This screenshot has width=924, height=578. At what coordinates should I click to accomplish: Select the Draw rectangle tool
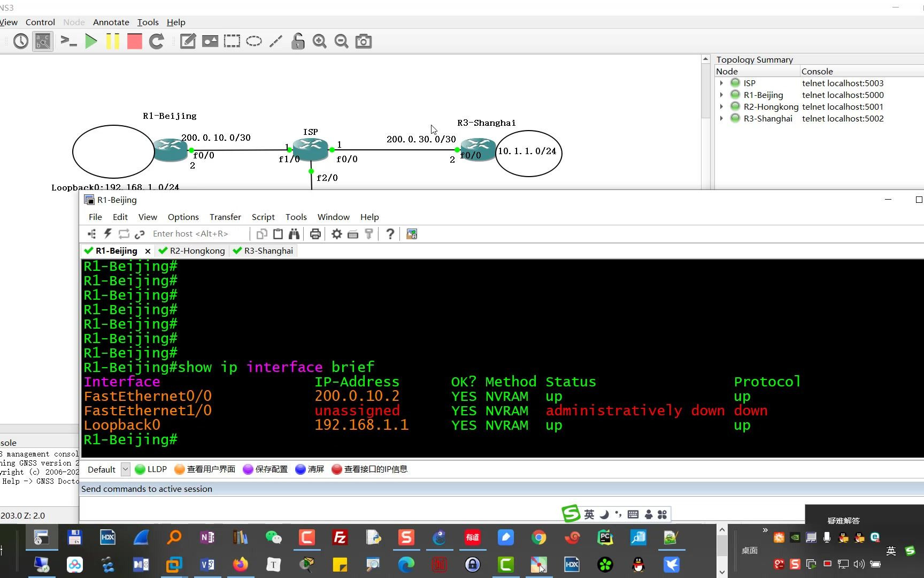(x=232, y=41)
